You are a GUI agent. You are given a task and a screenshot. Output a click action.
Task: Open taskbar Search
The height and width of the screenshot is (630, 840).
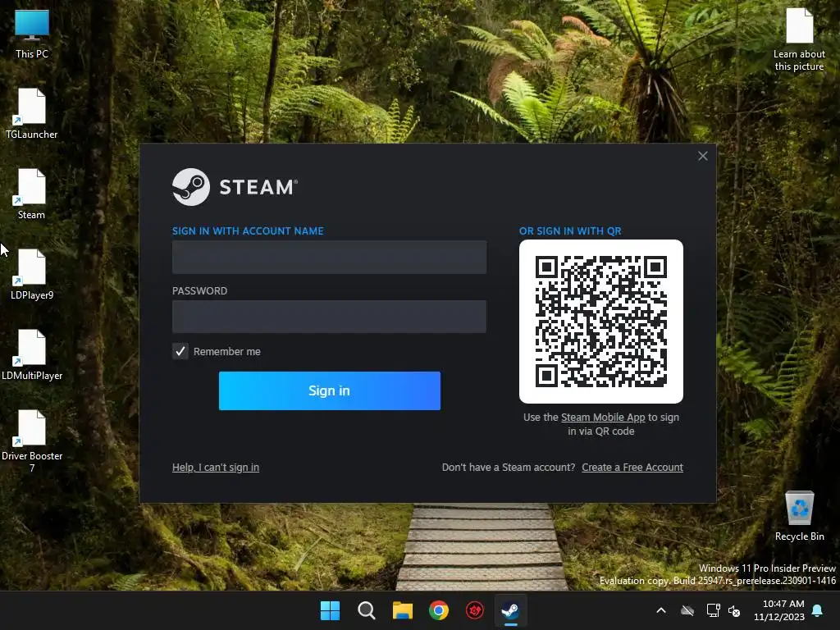[367, 610]
